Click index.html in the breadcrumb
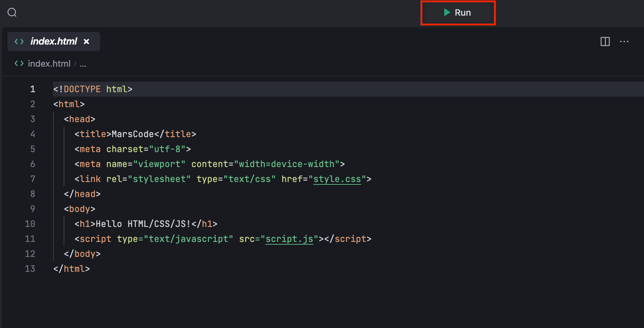 point(49,64)
